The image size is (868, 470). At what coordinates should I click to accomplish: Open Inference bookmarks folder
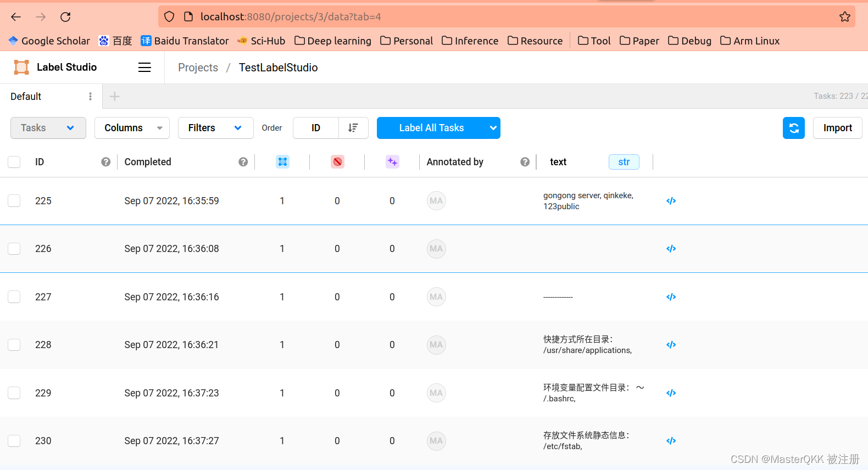[470, 41]
